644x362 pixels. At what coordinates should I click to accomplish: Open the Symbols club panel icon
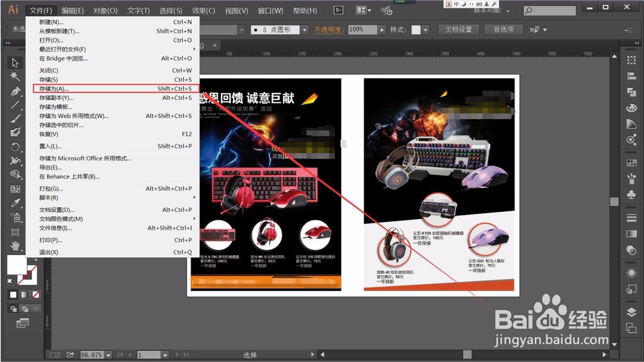point(631,195)
